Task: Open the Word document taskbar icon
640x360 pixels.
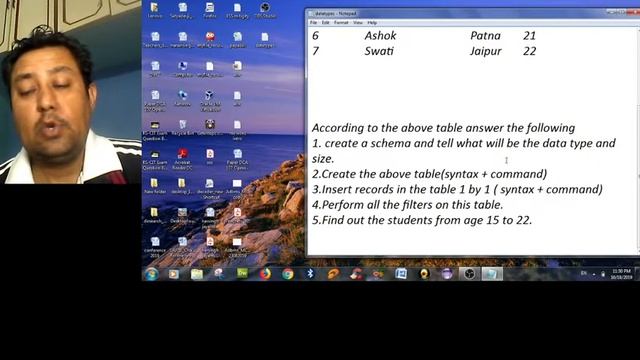Action: pos(401,274)
